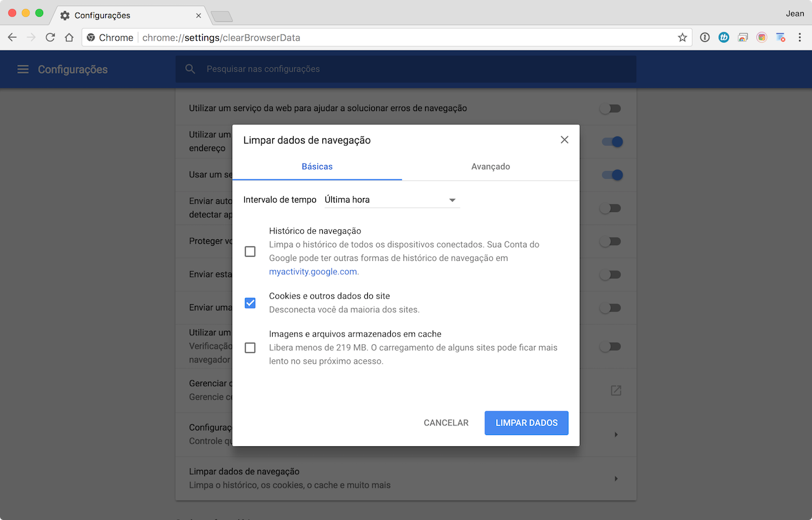
Task: Click the browser back arrow
Action: pyautogui.click(x=12, y=37)
